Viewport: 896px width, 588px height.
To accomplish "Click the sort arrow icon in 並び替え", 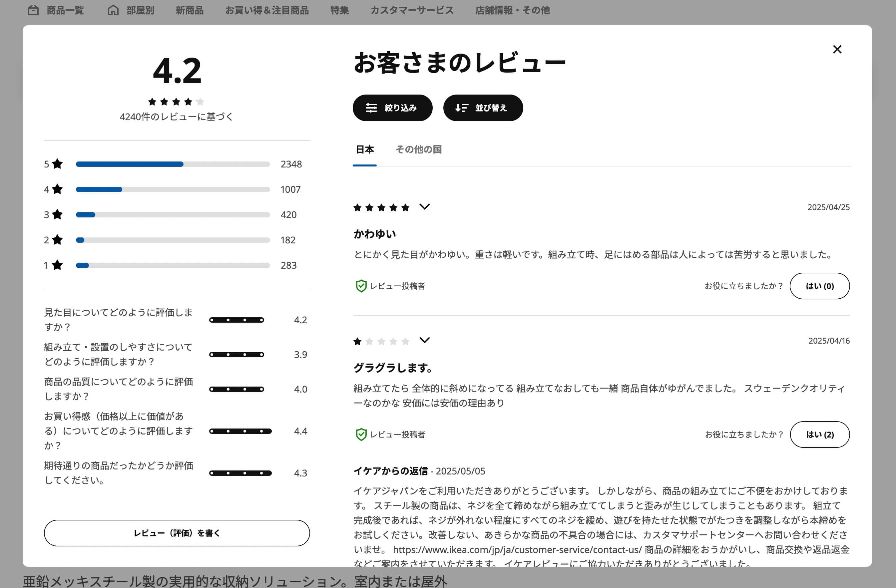I will pos(462,108).
